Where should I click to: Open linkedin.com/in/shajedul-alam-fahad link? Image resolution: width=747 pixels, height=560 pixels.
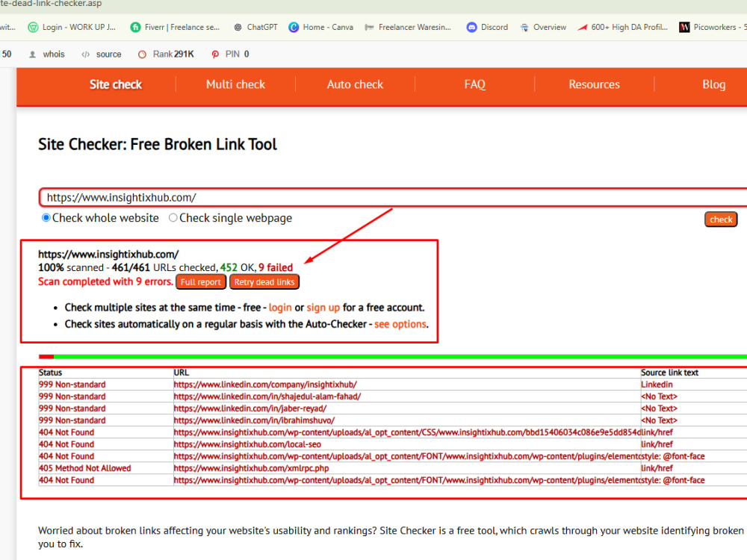[267, 396]
